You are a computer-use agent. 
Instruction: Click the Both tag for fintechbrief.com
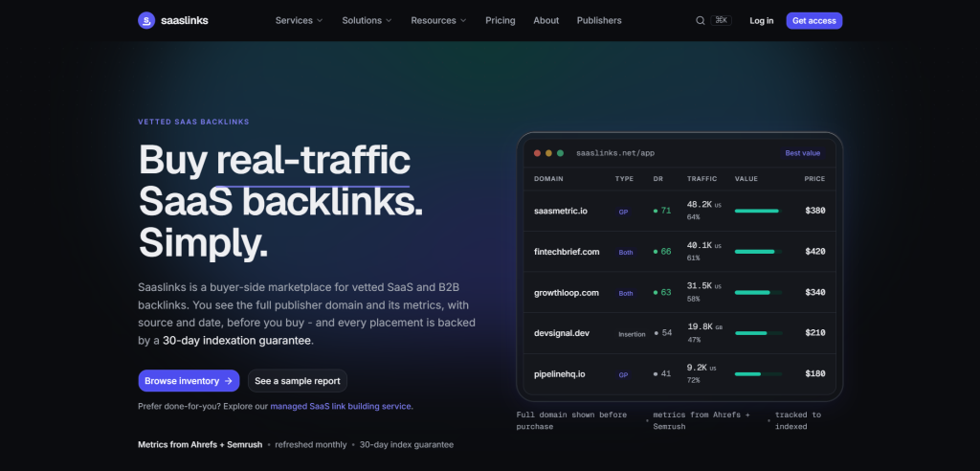[x=626, y=253]
